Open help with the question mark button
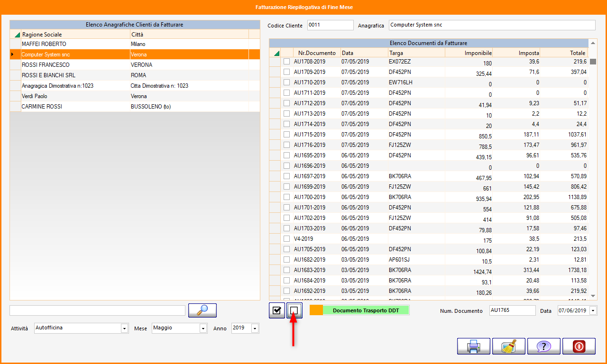The height and width of the screenshot is (364, 607). pyautogui.click(x=544, y=346)
